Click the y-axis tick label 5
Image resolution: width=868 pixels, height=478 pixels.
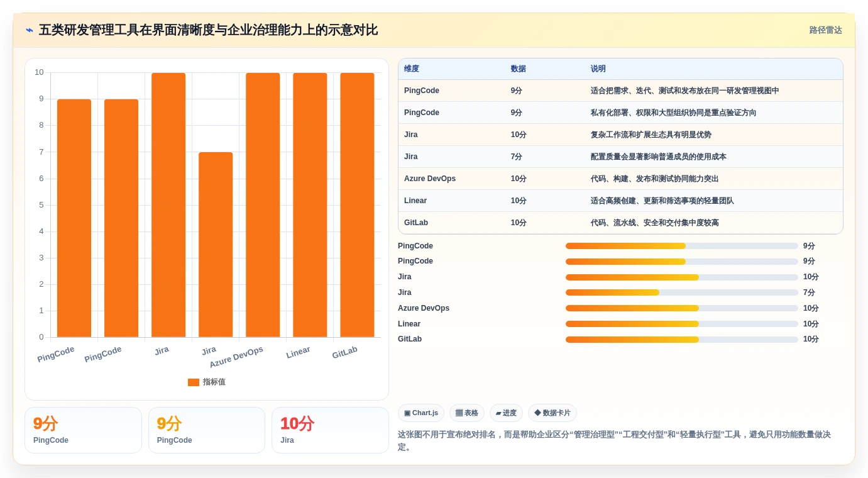point(41,205)
